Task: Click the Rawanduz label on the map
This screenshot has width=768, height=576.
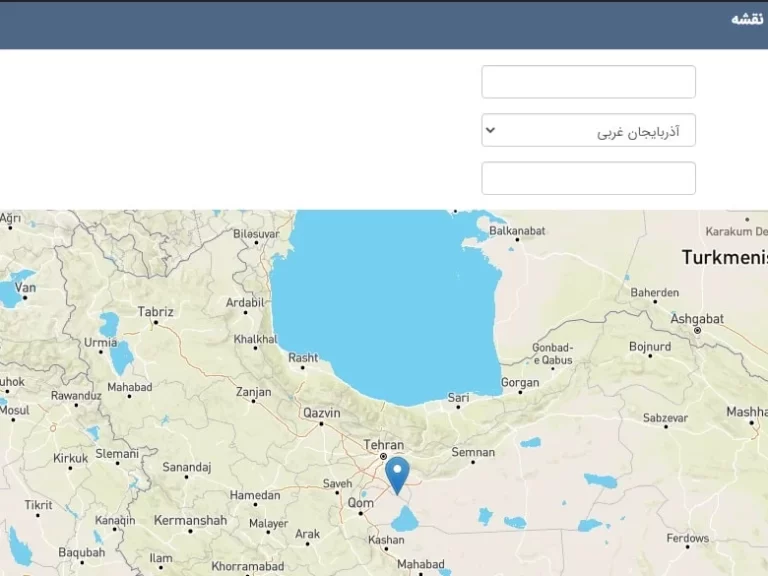Action: 76,396
